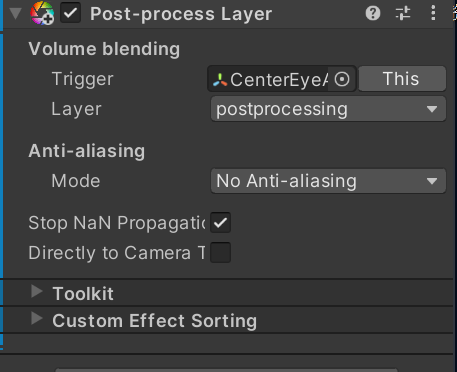Open the three-dot component context menu
Viewport: 457px width, 372px height.
coord(433,13)
